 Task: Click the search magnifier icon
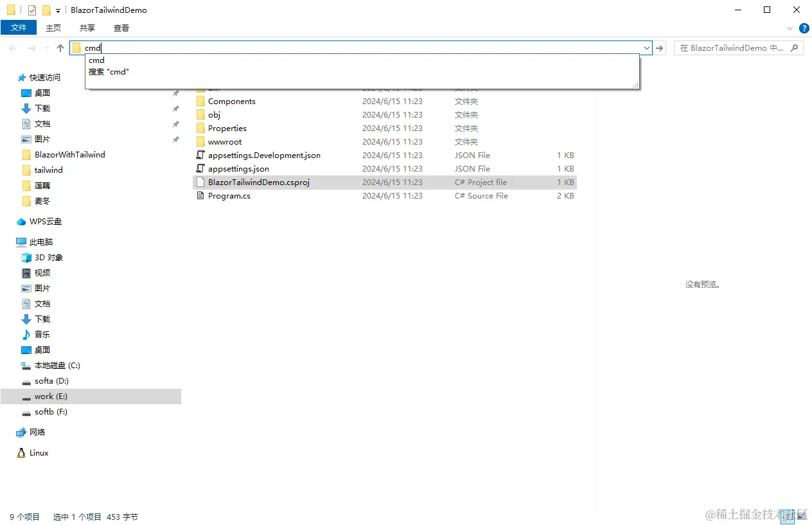tap(795, 48)
